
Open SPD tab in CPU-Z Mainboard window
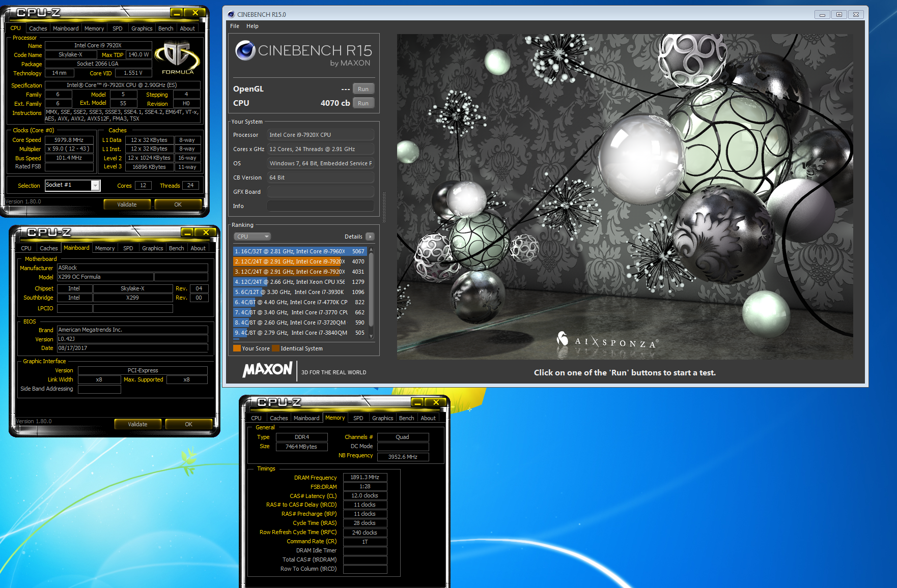[x=128, y=248]
